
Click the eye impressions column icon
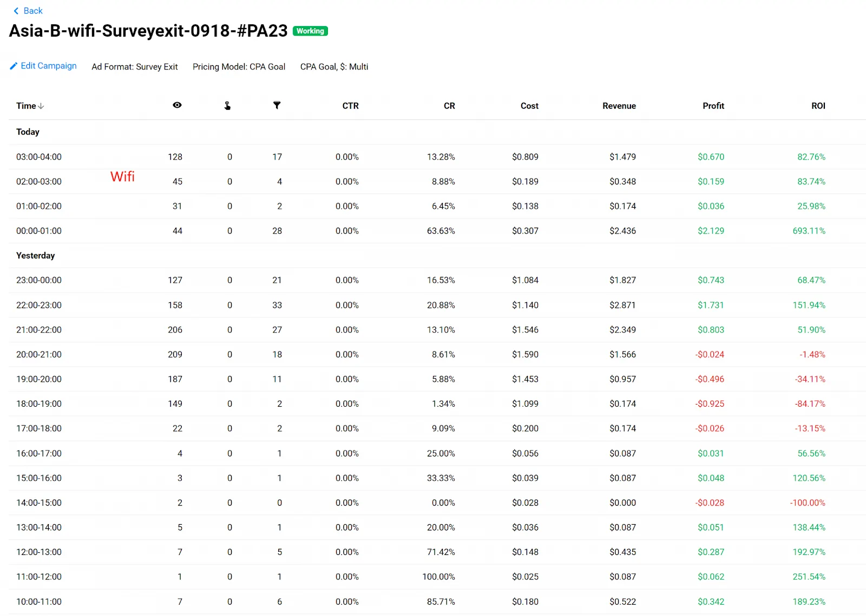coord(177,105)
